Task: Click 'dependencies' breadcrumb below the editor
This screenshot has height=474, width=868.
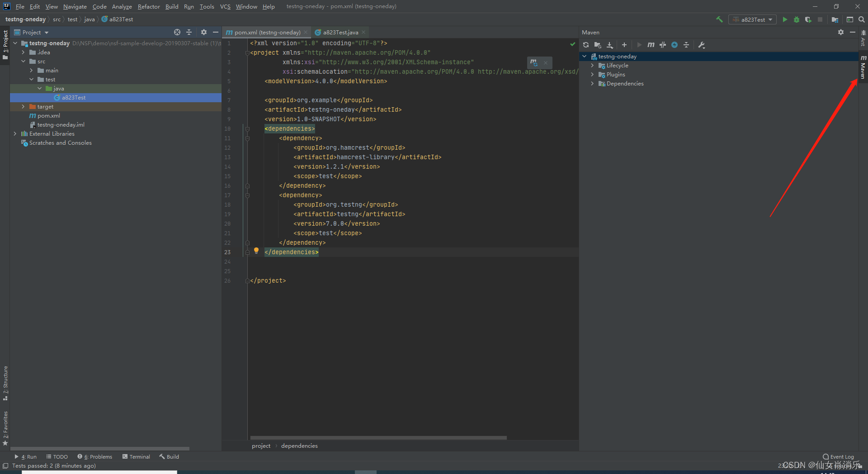Action: tap(299, 446)
